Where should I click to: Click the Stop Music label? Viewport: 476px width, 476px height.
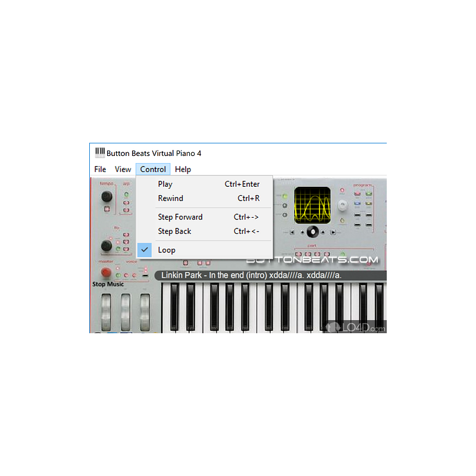(108, 284)
